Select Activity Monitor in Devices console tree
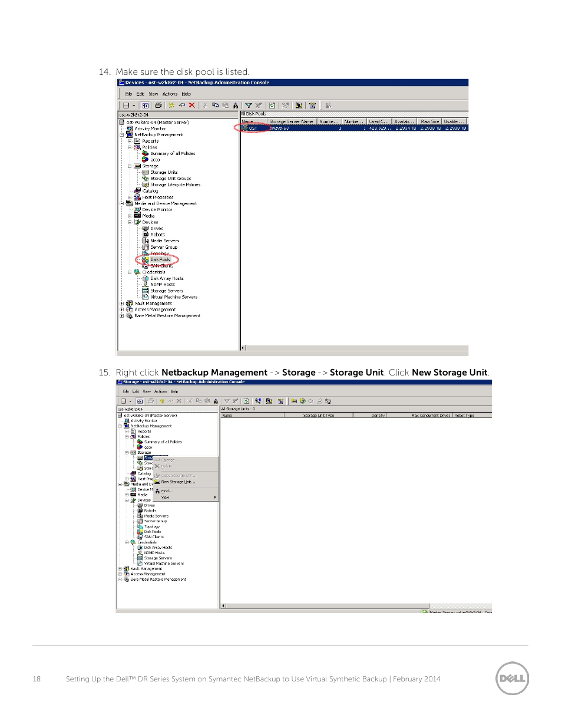 click(150, 129)
